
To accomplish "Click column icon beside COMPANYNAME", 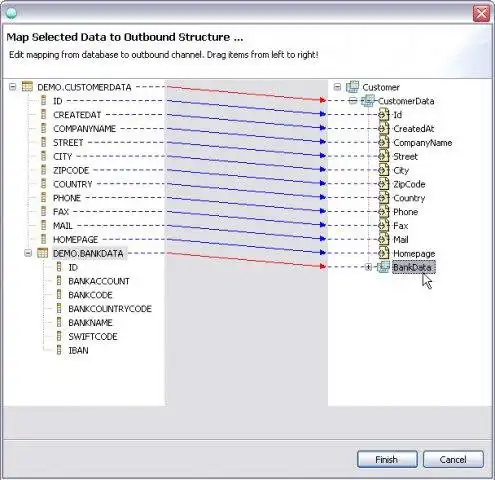I will tap(43, 128).
